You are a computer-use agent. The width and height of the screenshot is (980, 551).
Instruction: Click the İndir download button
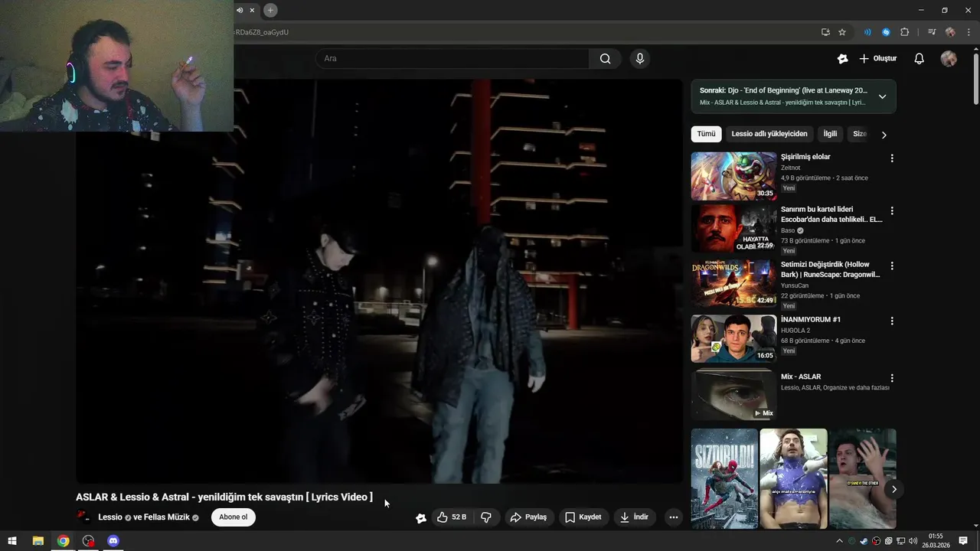tap(635, 517)
